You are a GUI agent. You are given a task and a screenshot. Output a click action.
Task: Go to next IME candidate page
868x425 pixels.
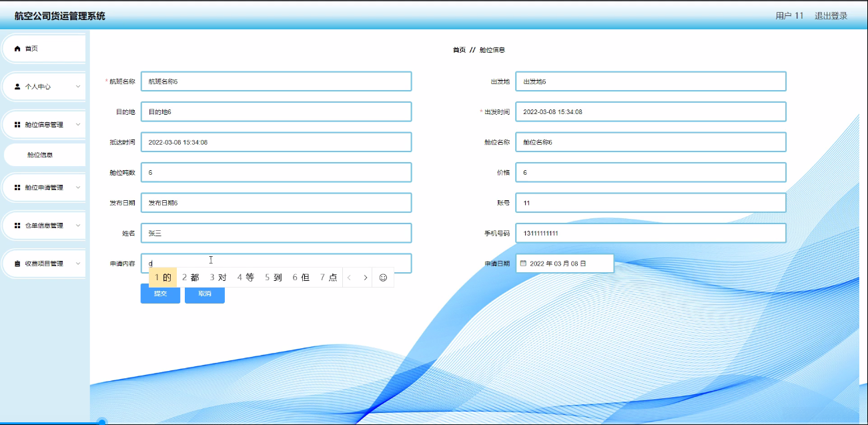[x=366, y=278]
